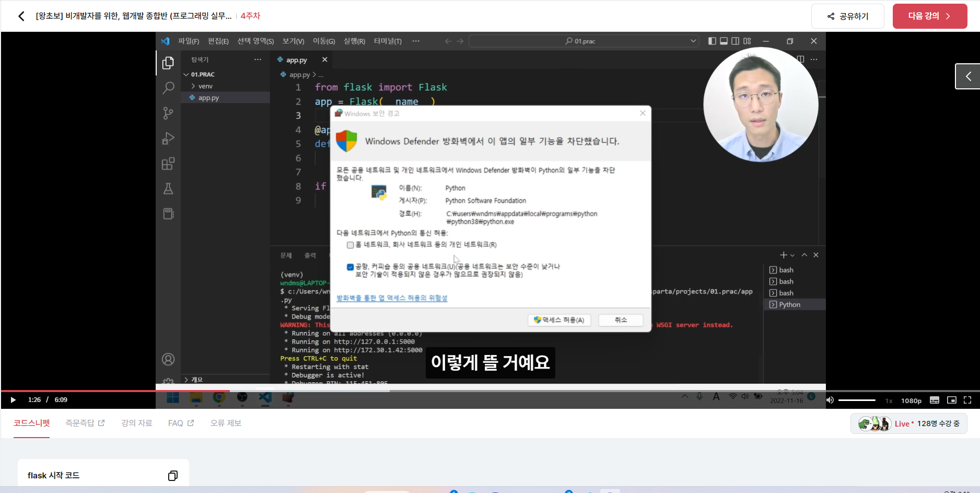Open VS Code Source Control icon
The width and height of the screenshot is (980, 493).
pos(168,113)
